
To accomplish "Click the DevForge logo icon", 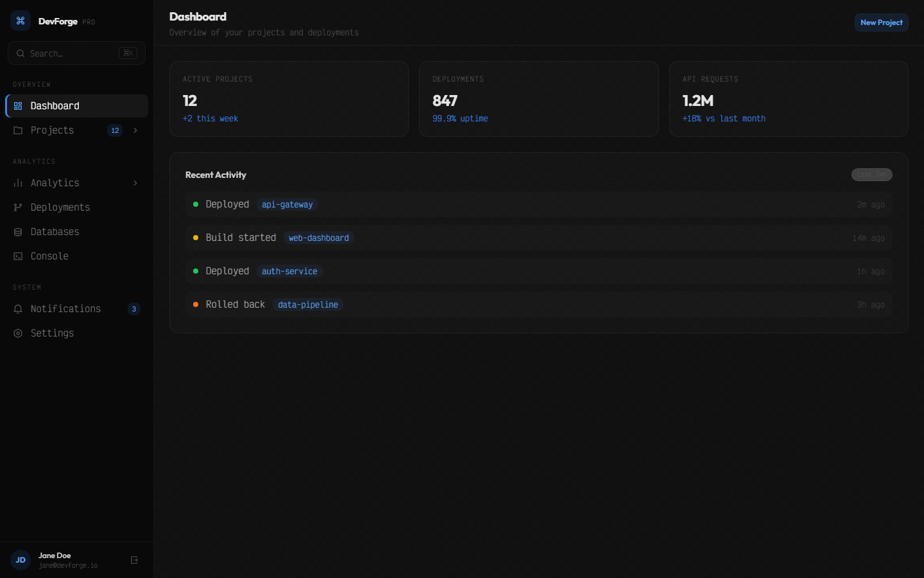I will click(21, 21).
